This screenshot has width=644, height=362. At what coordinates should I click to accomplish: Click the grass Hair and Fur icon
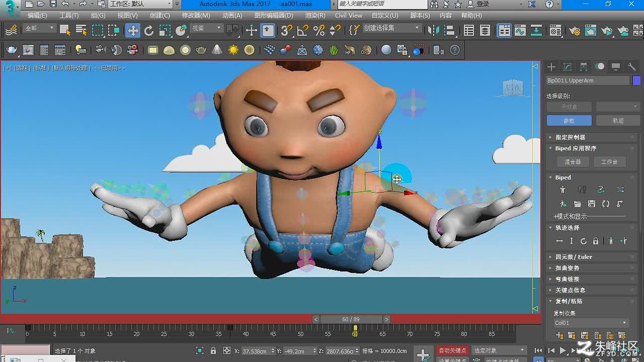[x=334, y=50]
